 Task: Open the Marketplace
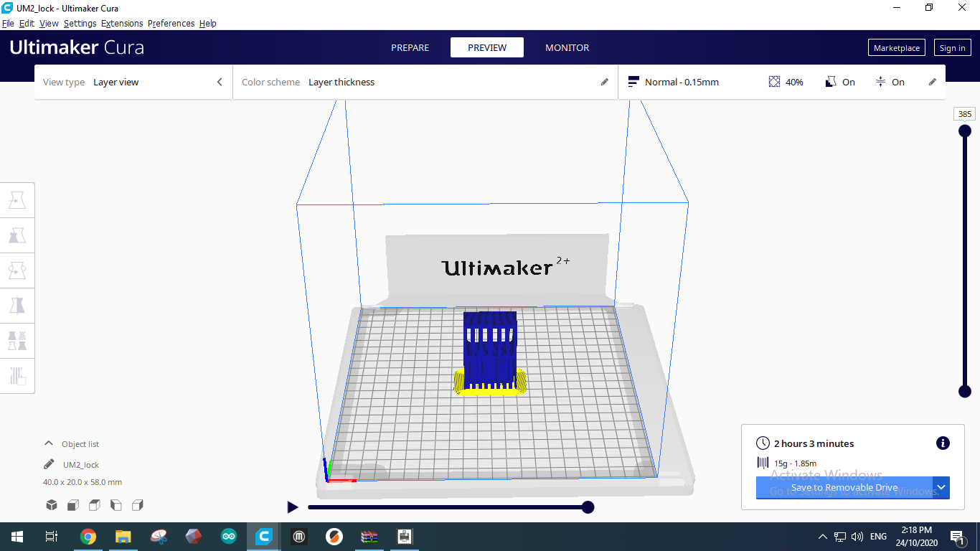[897, 48]
